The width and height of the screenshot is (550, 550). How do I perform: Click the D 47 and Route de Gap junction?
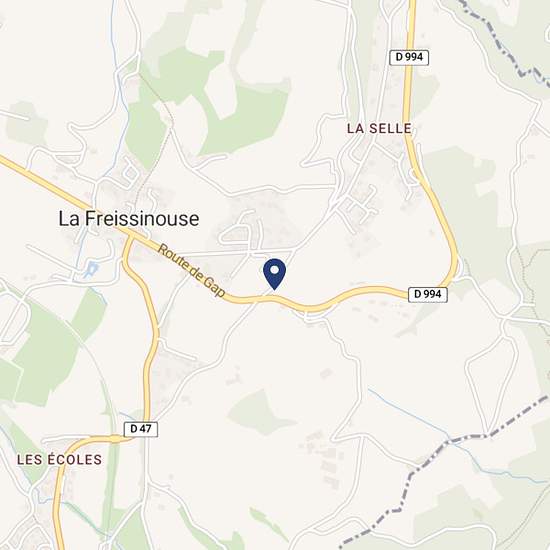pyautogui.click(x=130, y=237)
